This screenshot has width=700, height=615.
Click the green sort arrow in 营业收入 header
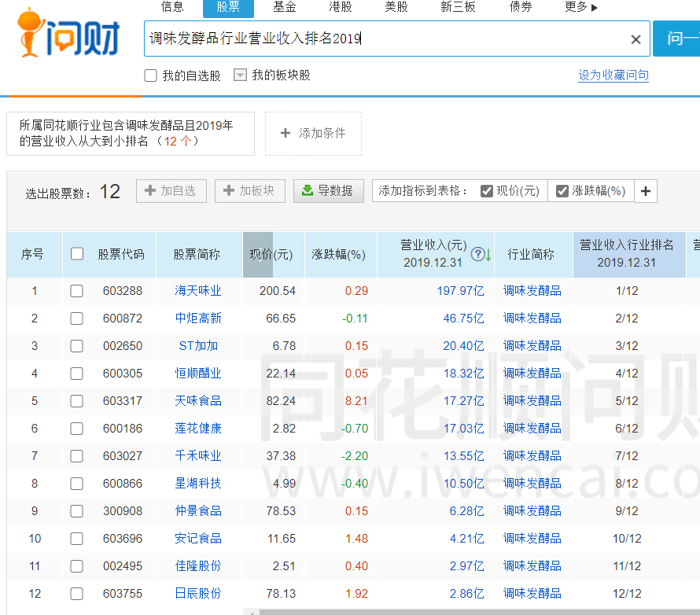488,255
